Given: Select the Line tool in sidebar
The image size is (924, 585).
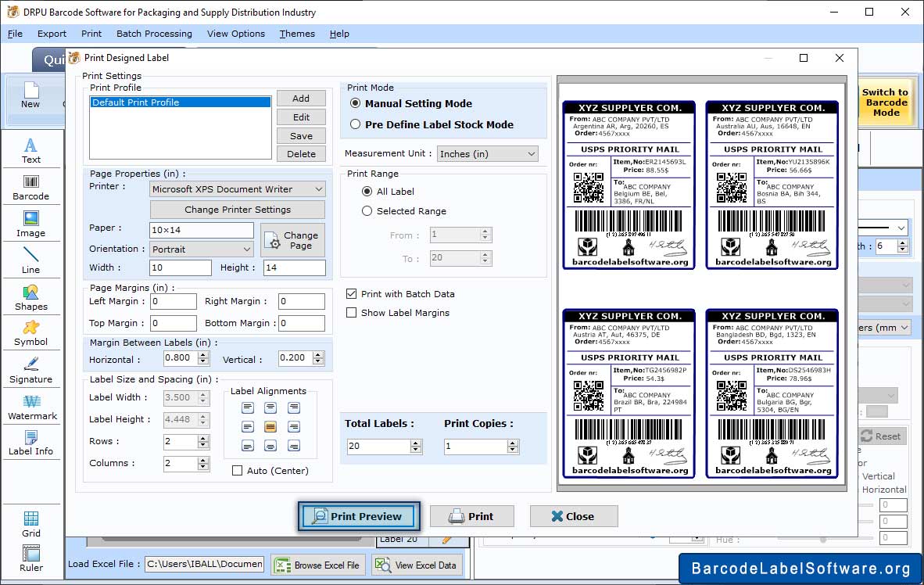Looking at the screenshot, I should click(30, 260).
